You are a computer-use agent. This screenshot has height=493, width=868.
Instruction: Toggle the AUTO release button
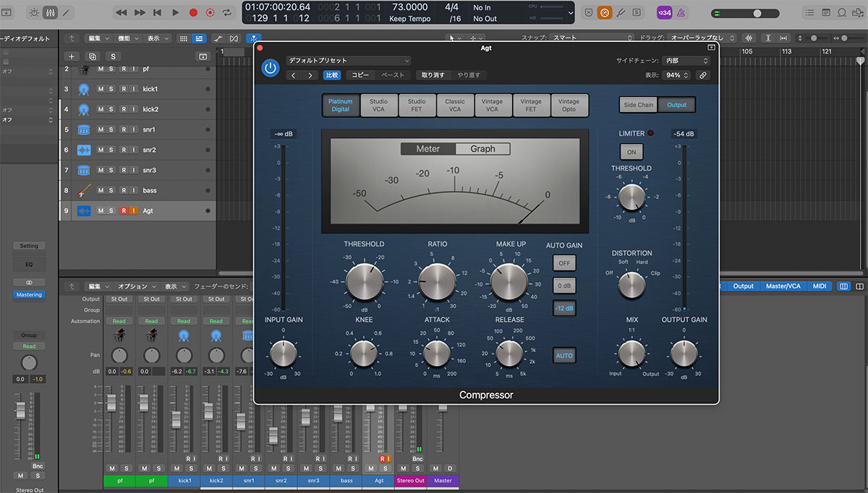pos(564,356)
